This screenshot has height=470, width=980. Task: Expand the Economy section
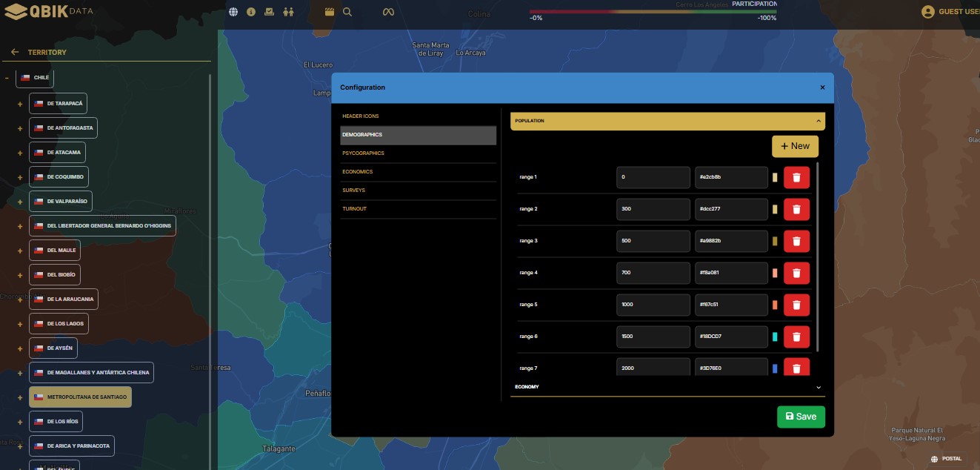819,387
